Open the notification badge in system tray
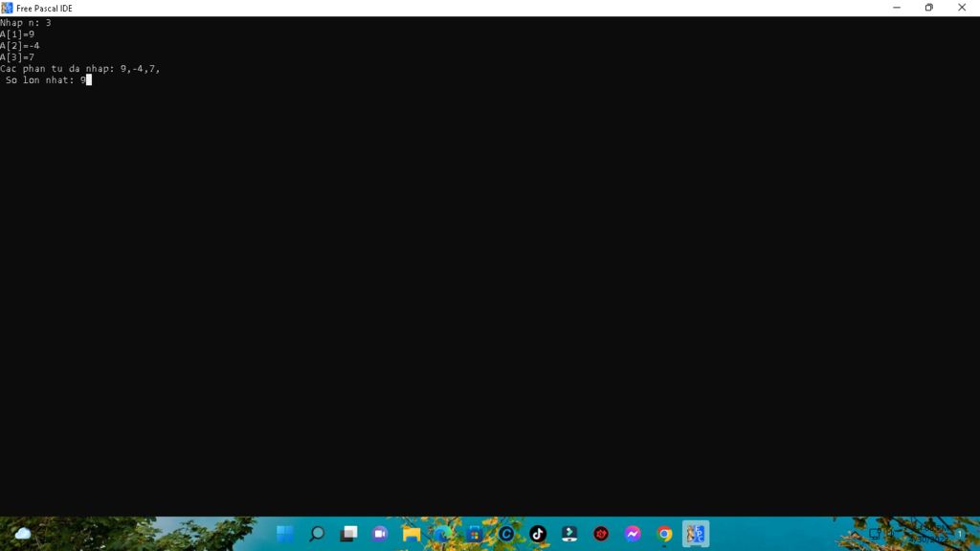Image resolution: width=980 pixels, height=551 pixels. [959, 534]
